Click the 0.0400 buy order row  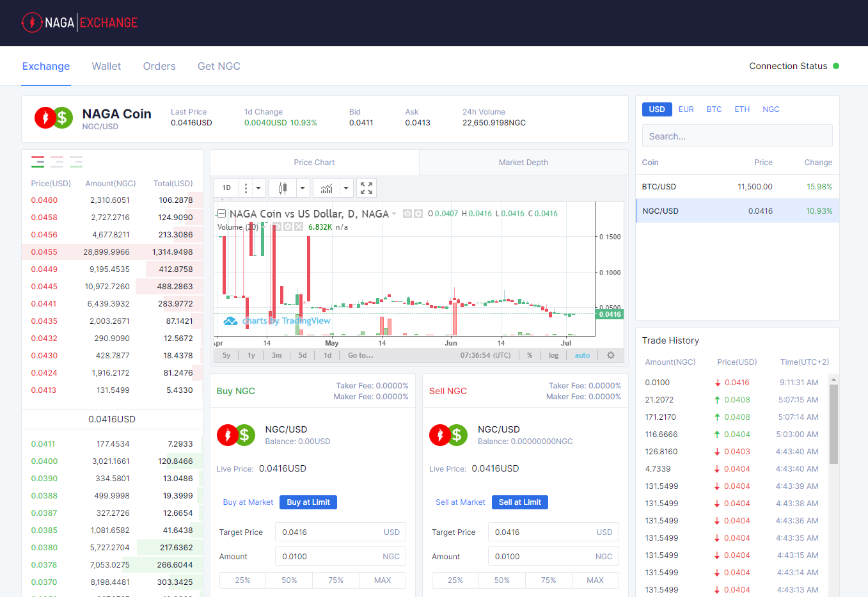click(x=112, y=461)
